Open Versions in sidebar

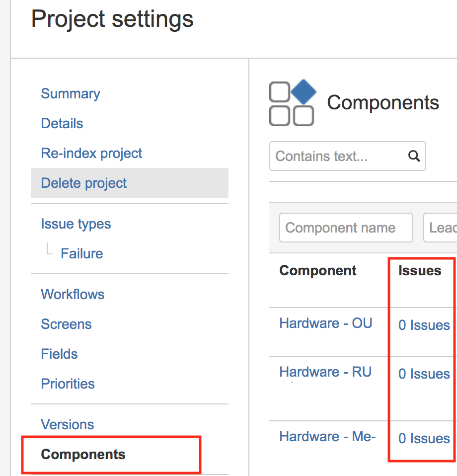point(68,425)
